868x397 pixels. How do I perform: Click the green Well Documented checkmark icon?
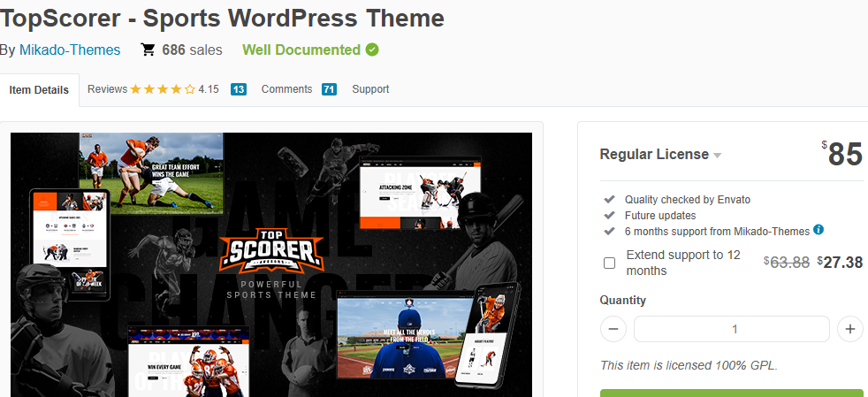coord(372,50)
